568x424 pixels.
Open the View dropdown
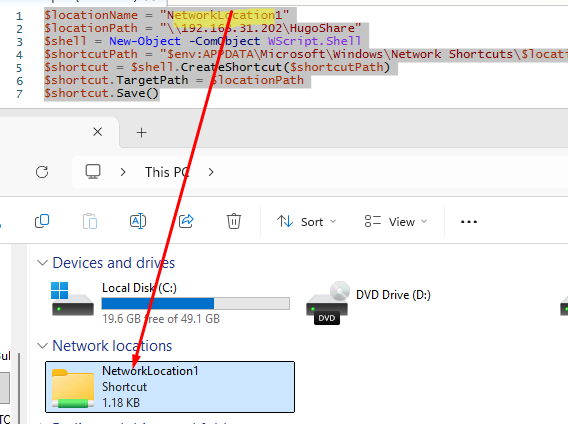pyautogui.click(x=396, y=221)
